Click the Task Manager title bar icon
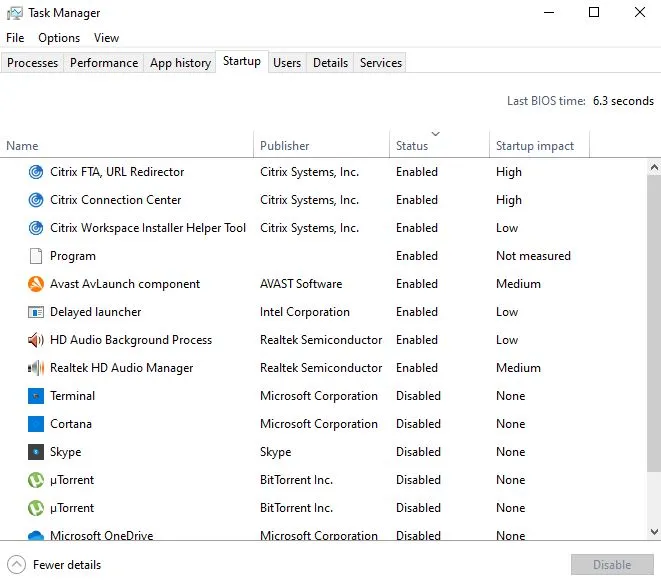Screen dimensions: 661x586 pyautogui.click(x=15, y=13)
